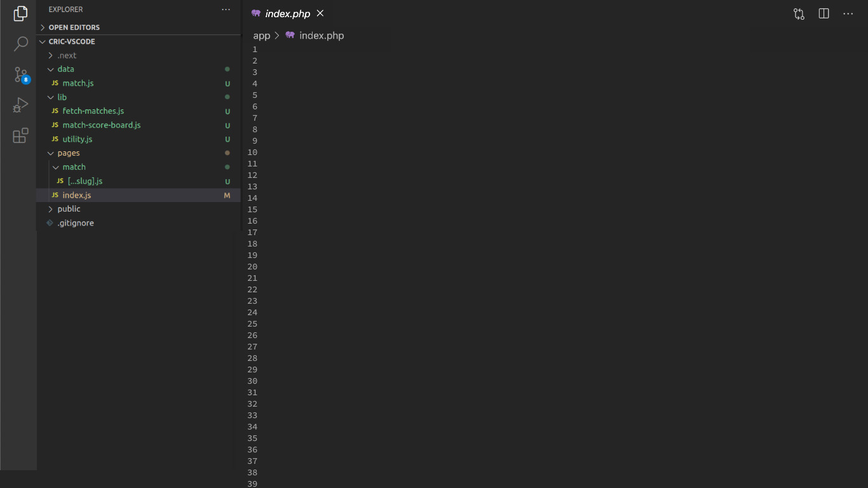This screenshot has height=488, width=868.
Task: Open editor More Actions ellipsis menu
Action: click(x=848, y=13)
